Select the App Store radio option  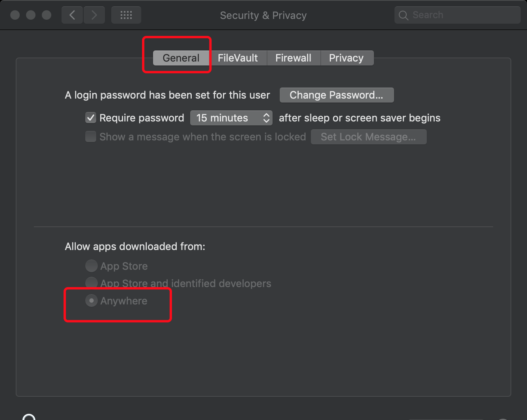(x=92, y=266)
